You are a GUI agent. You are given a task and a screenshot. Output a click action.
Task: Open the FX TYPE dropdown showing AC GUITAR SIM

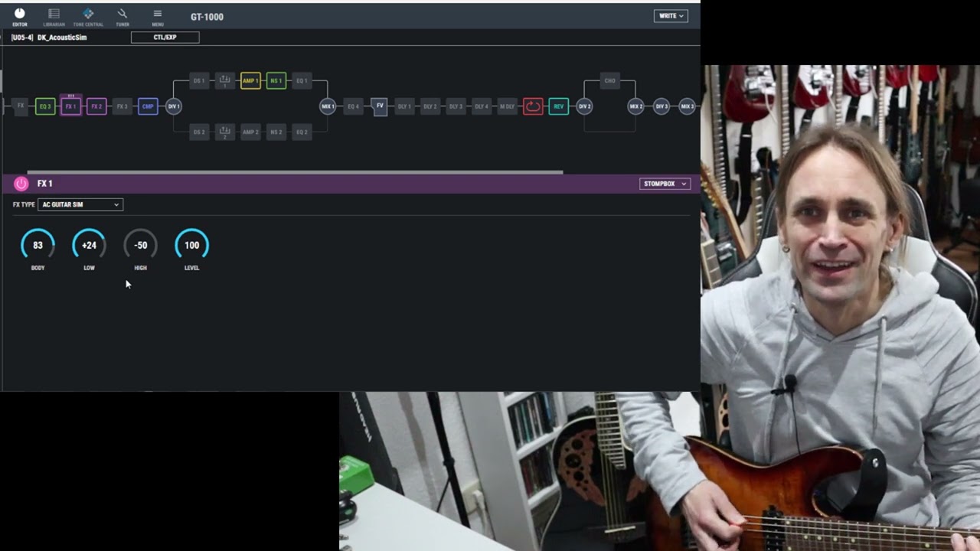click(x=80, y=204)
